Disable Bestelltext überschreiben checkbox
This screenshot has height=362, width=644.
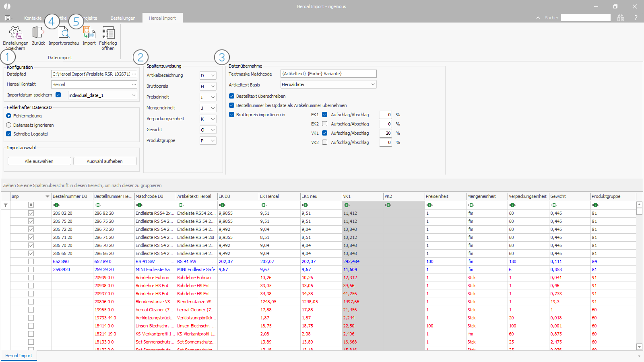(x=232, y=96)
